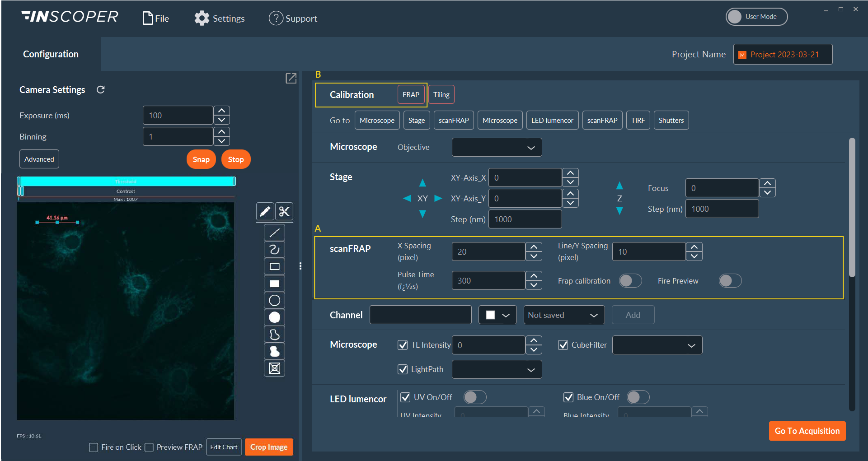The image size is (868, 461).
Task: Click the Snap button
Action: click(201, 159)
